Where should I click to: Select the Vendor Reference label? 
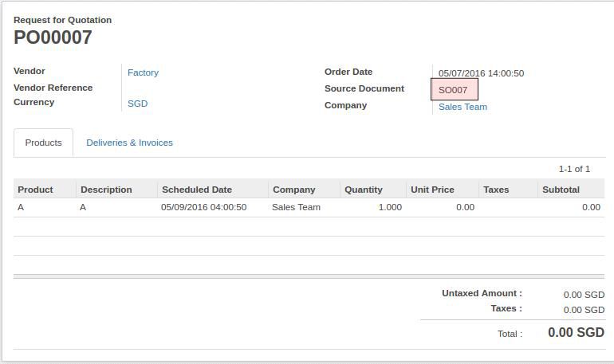(53, 88)
